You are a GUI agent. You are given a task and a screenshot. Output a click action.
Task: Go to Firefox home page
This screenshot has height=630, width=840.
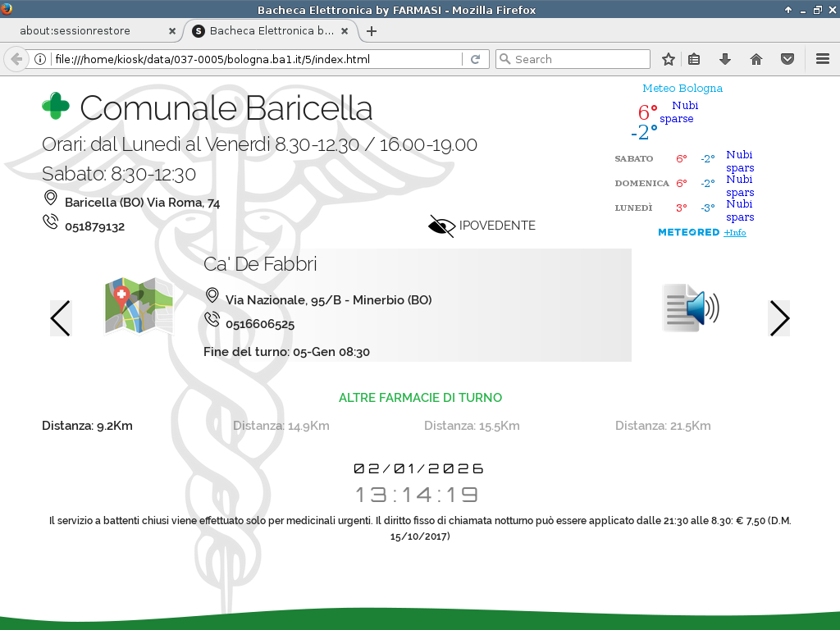[x=756, y=59]
